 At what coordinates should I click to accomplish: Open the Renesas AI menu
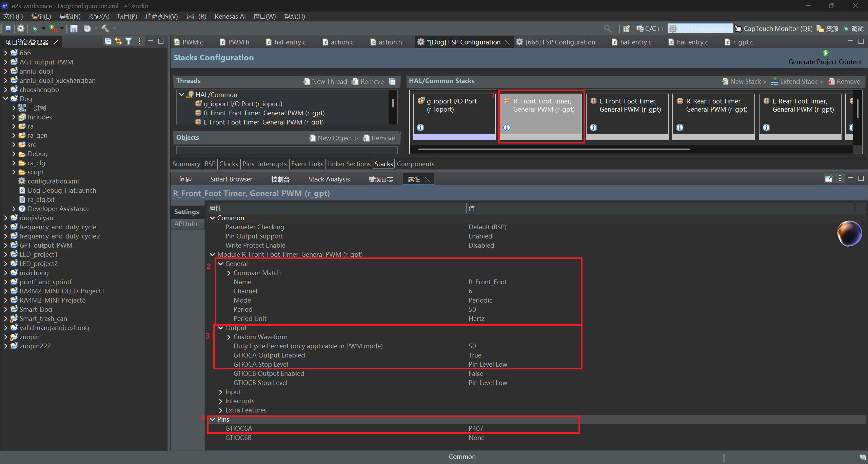(230, 16)
